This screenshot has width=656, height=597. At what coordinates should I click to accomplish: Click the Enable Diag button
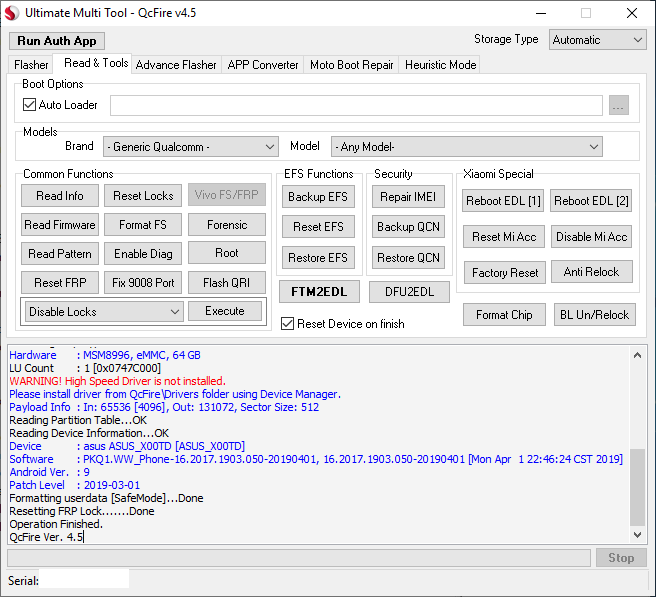coord(143,254)
